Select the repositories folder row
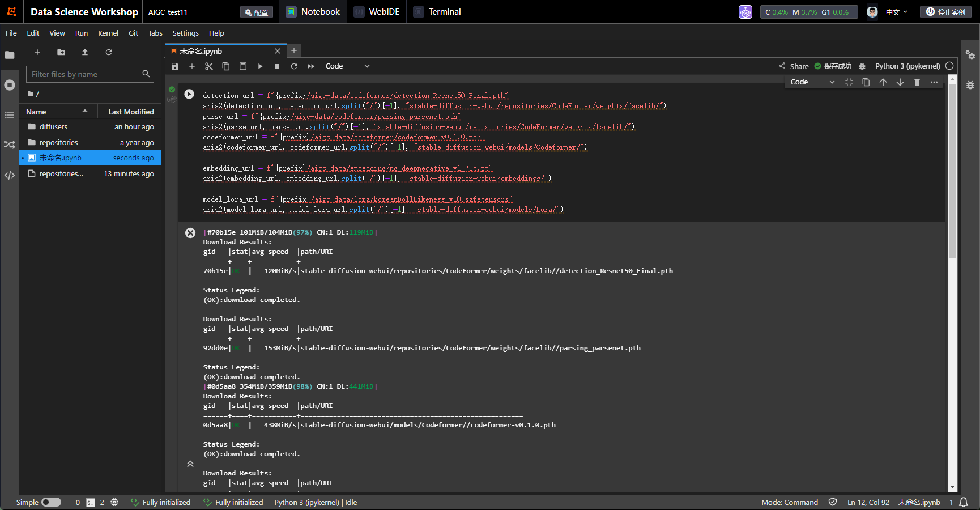 (91, 142)
